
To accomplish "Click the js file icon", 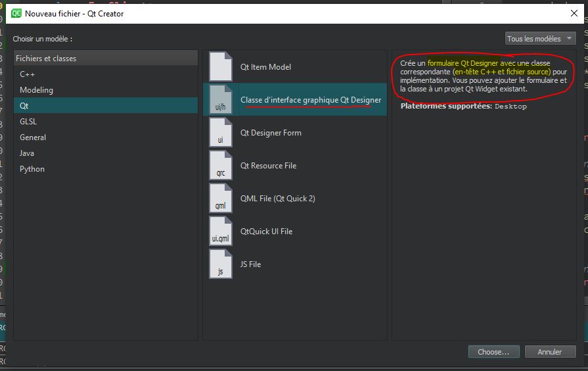I will coord(221,264).
